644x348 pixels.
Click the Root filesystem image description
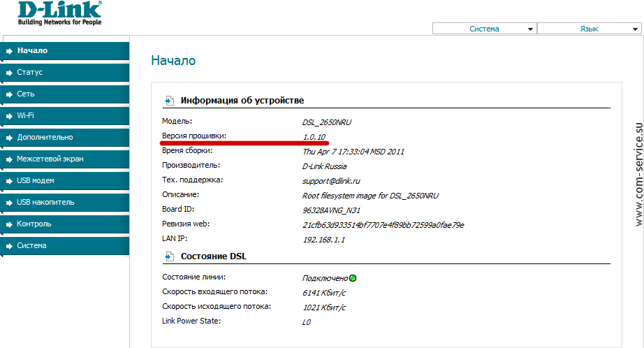tap(370, 196)
